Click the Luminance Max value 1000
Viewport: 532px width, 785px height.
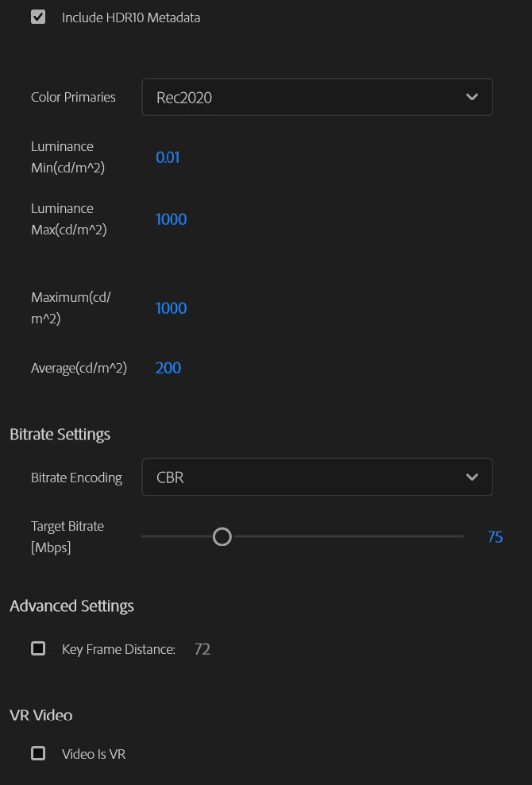172,219
